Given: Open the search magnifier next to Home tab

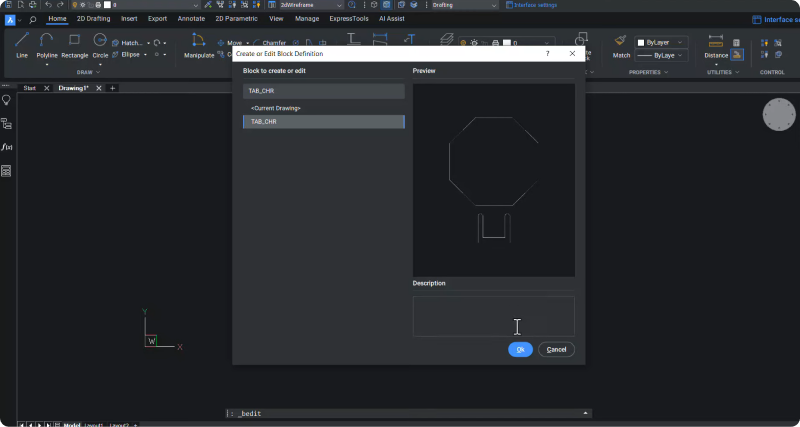Looking at the screenshot, I should pos(33,20).
